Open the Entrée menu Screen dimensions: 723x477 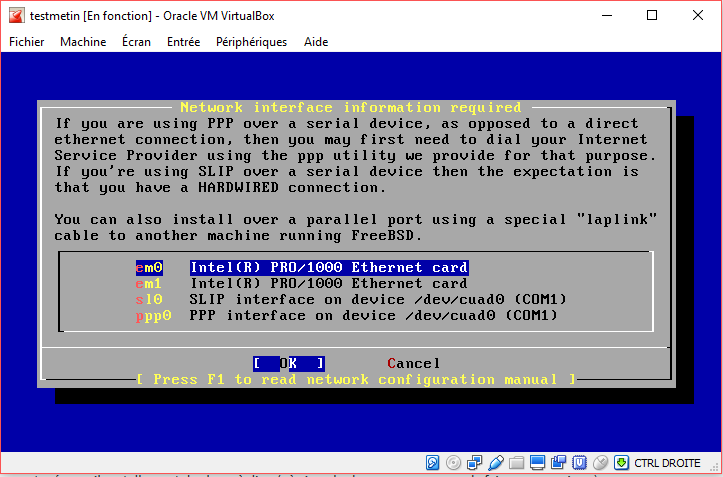click(184, 42)
